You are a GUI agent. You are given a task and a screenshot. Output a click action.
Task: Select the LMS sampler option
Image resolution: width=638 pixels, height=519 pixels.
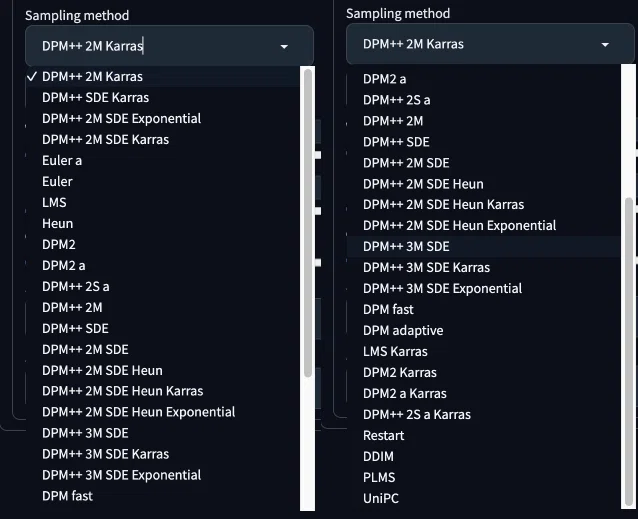coord(163,203)
